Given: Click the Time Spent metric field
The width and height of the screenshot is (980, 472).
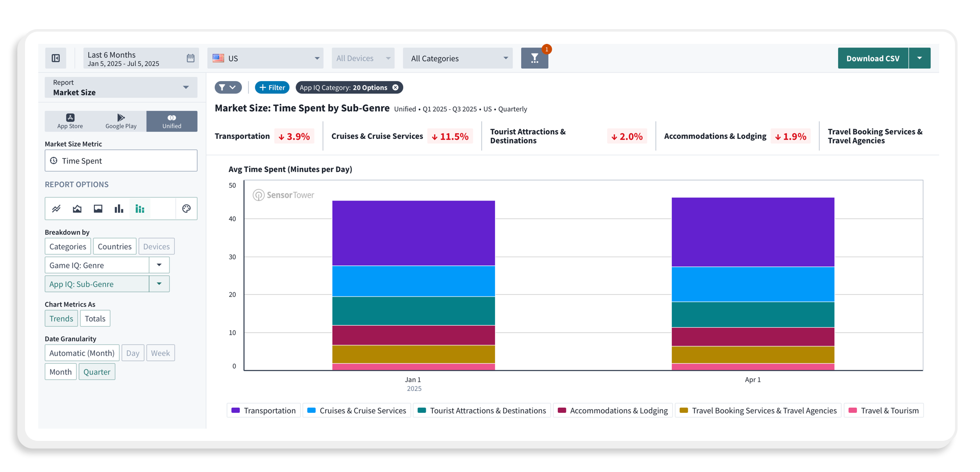Looking at the screenshot, I should coord(121,161).
